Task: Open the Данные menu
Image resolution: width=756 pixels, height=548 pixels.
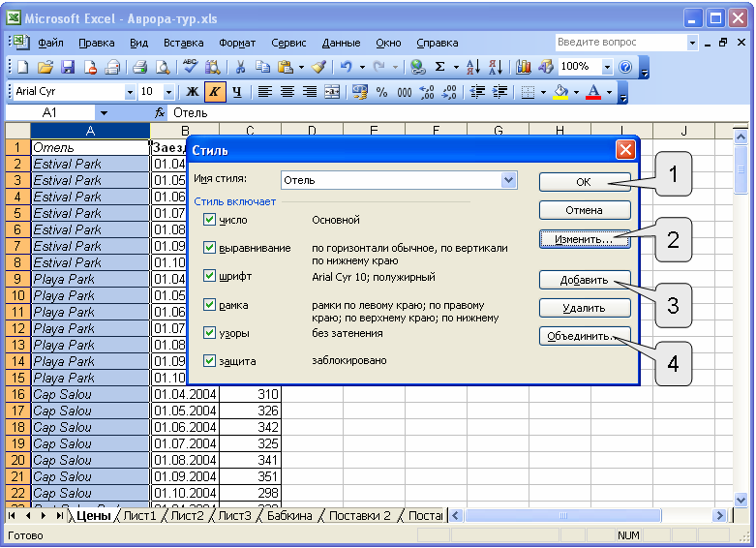Action: (342, 43)
